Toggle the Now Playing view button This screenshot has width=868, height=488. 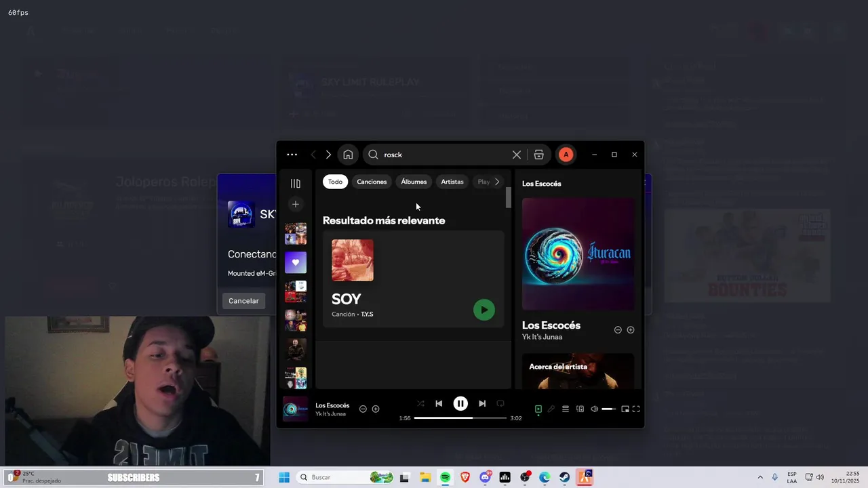pyautogui.click(x=538, y=409)
